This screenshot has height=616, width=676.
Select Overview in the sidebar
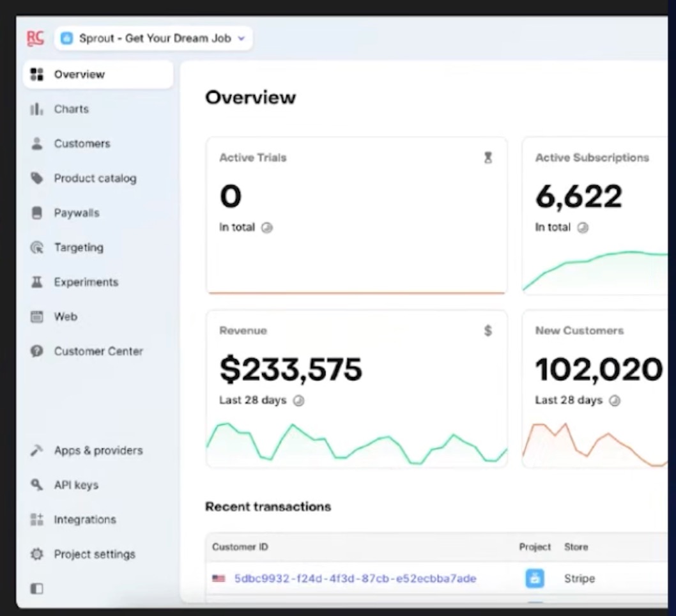coord(98,74)
